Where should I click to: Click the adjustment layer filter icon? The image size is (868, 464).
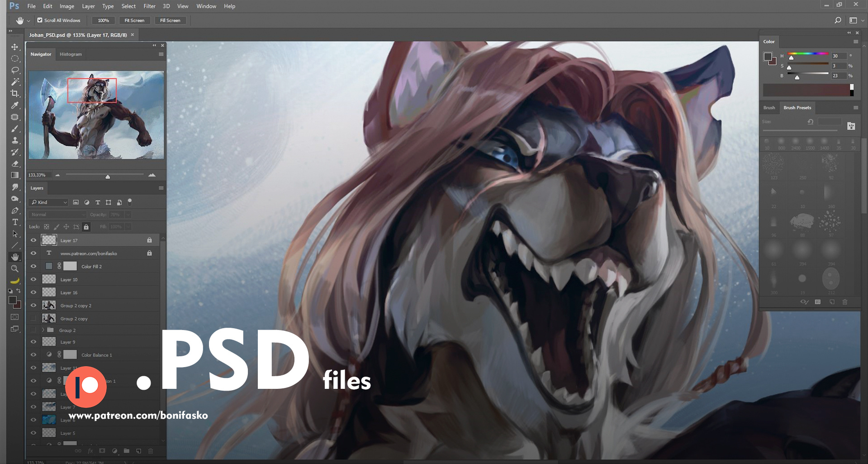click(x=87, y=202)
